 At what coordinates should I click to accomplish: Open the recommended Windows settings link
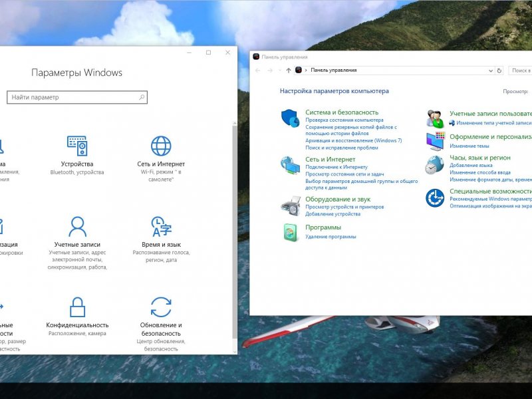tap(491, 199)
